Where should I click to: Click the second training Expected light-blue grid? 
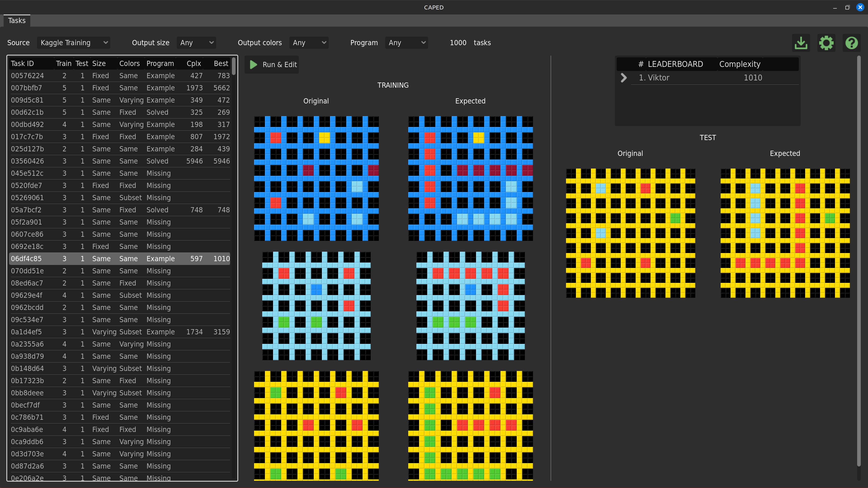470,306
